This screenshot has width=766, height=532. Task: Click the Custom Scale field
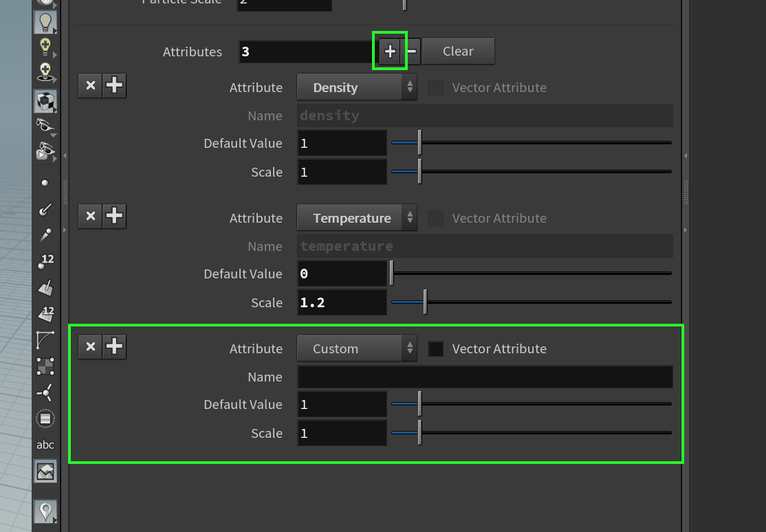[x=342, y=433]
